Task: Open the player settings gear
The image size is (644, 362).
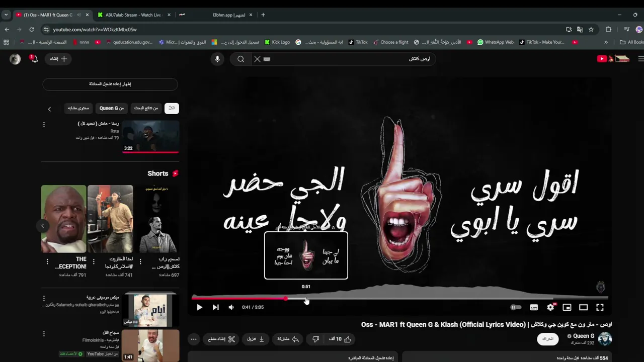Action: (550, 307)
